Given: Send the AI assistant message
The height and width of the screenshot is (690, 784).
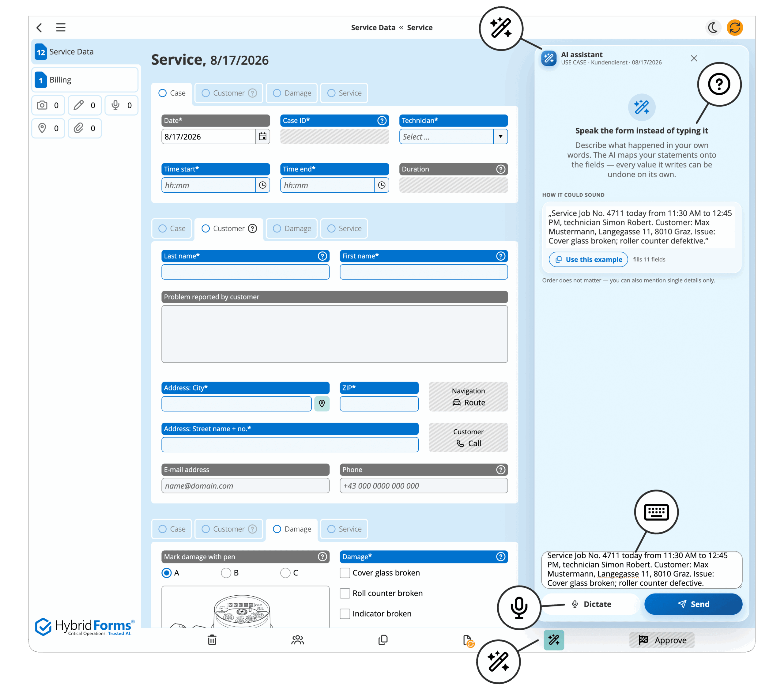Looking at the screenshot, I should [693, 605].
